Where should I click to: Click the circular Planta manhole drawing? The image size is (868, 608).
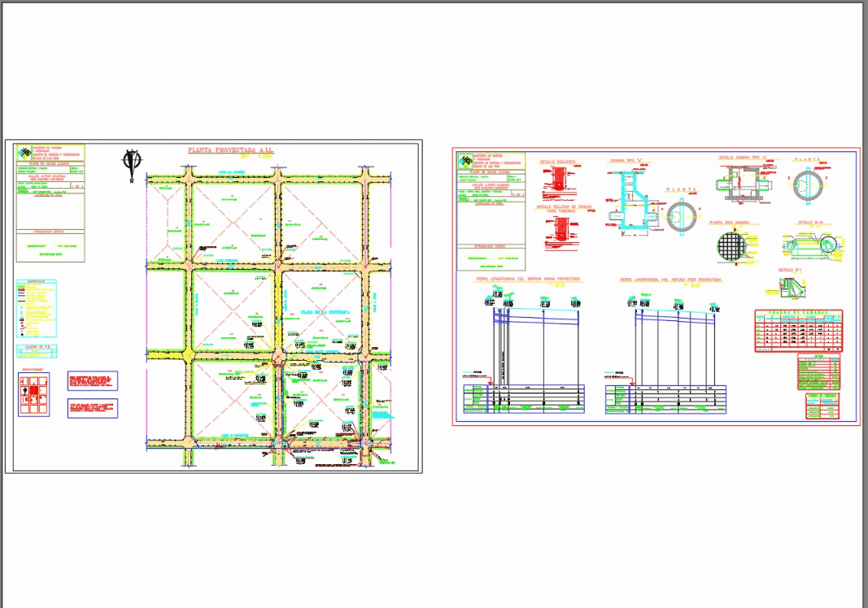click(681, 217)
